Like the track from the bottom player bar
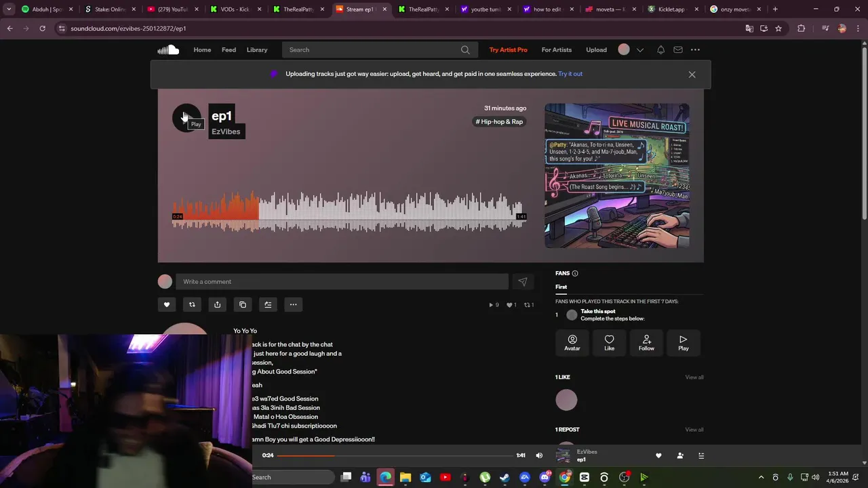This screenshot has height=488, width=868. coord(658,455)
